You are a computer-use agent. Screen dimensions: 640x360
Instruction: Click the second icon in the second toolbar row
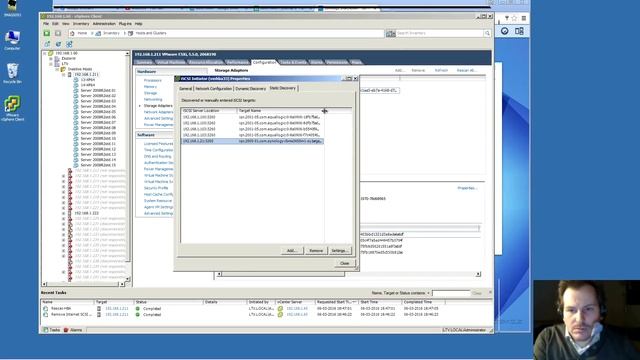click(58, 44)
